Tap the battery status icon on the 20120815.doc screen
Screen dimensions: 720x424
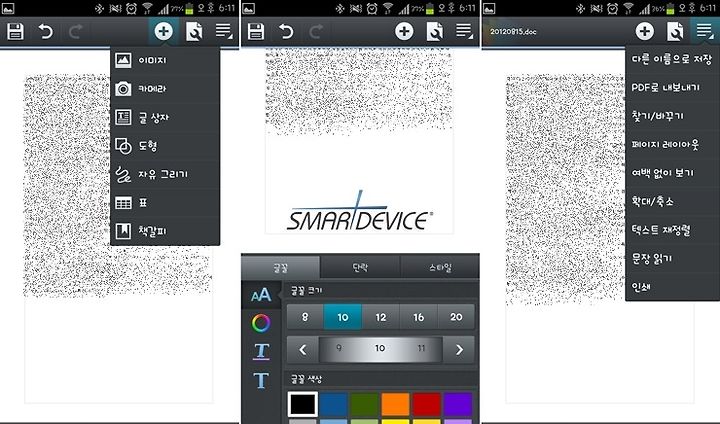(670, 8)
